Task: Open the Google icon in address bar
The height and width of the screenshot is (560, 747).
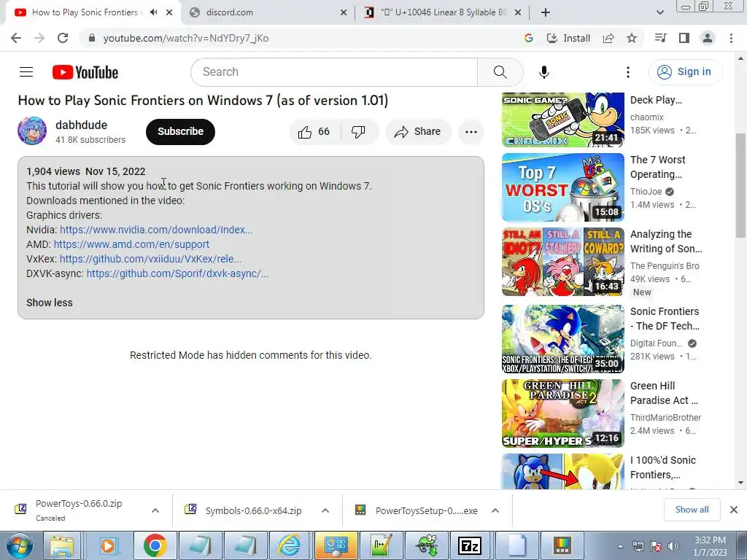Action: [x=528, y=38]
